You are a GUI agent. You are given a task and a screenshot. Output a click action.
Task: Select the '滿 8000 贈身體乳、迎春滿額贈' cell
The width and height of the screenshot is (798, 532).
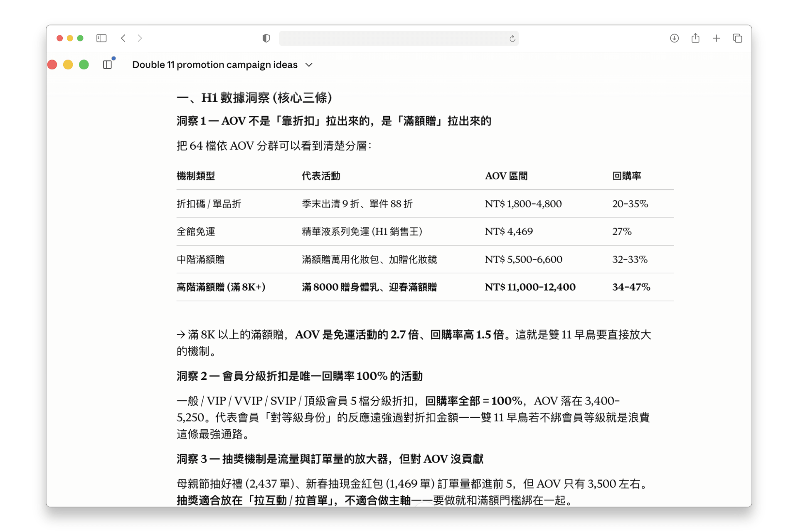coord(369,287)
